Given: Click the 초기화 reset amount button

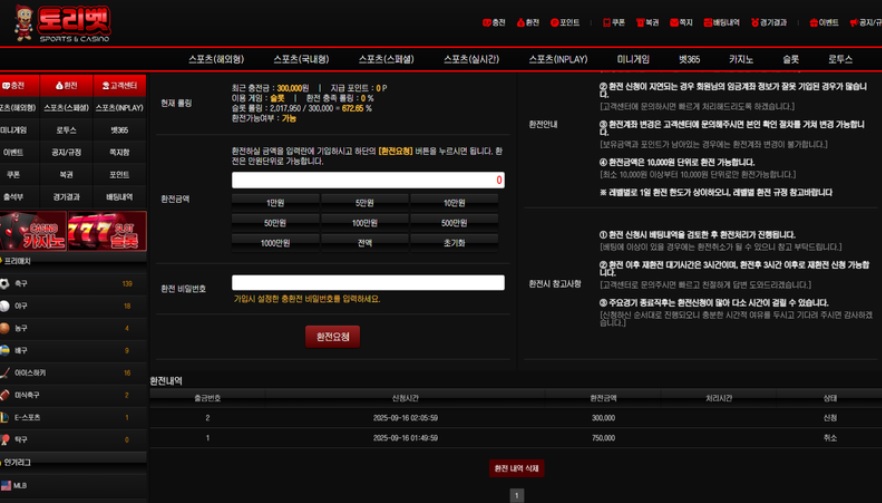Looking at the screenshot, I should 454,242.
